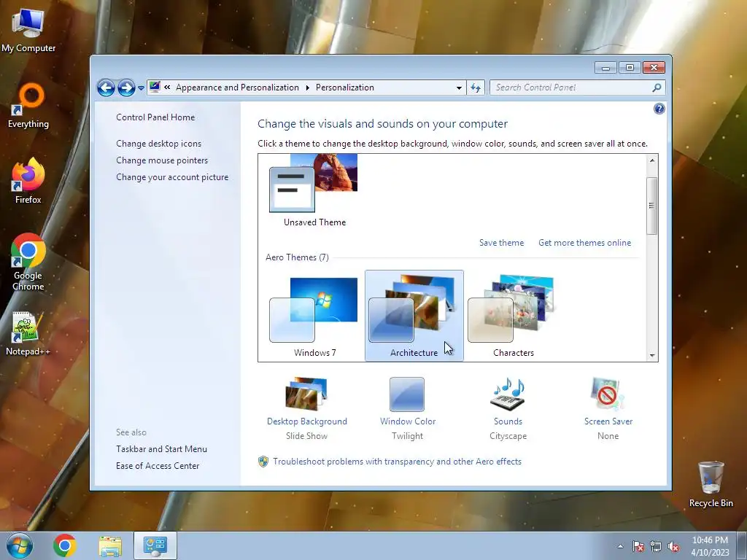Open the Start menu orb
The image size is (747, 560).
[x=20, y=545]
